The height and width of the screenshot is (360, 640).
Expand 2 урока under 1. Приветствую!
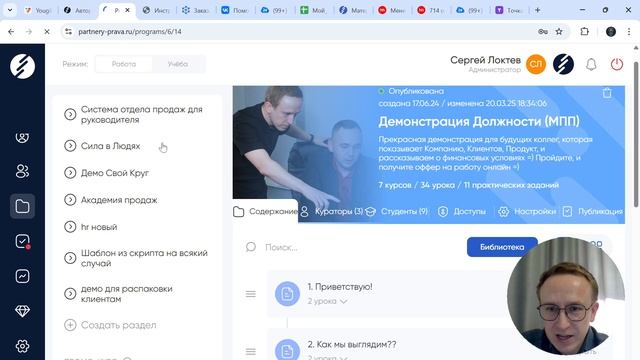327,301
